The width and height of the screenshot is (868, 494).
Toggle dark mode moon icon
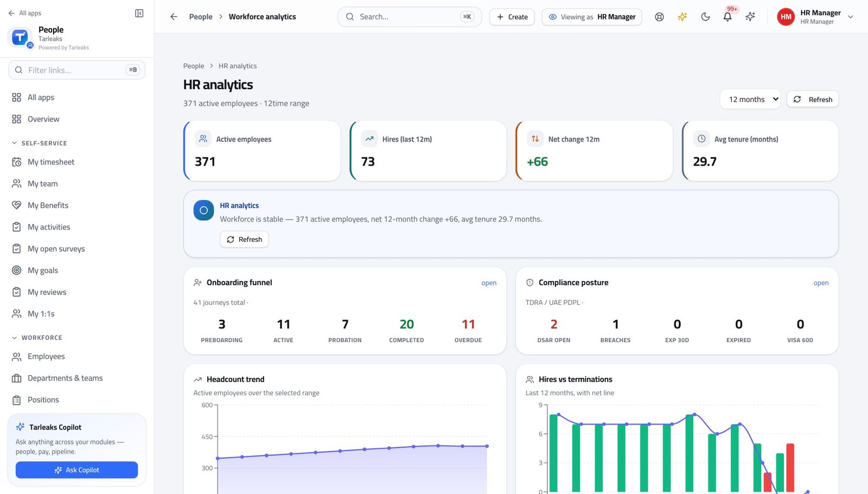(705, 17)
